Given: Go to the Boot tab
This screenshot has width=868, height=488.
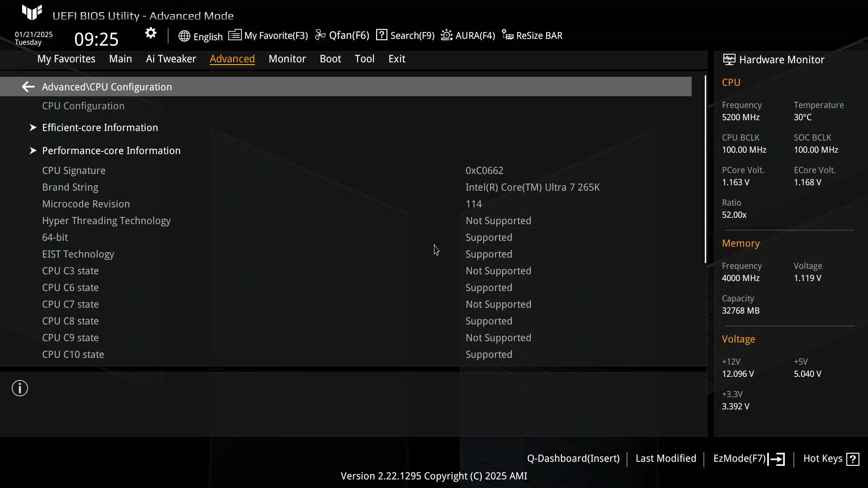Looking at the screenshot, I should [330, 59].
